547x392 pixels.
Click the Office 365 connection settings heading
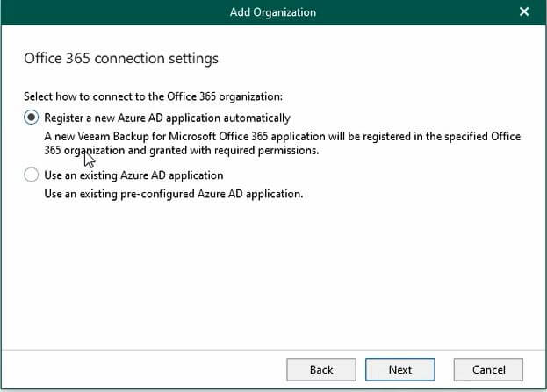pos(120,59)
